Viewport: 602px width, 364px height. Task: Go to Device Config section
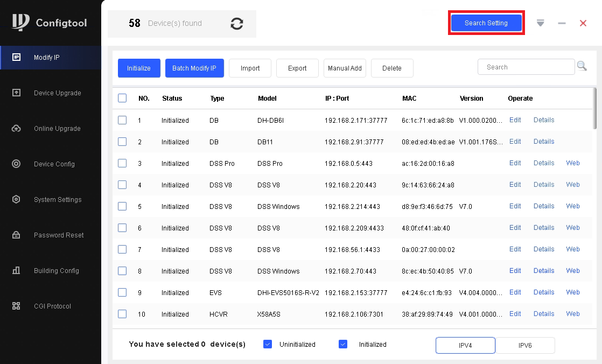(54, 164)
